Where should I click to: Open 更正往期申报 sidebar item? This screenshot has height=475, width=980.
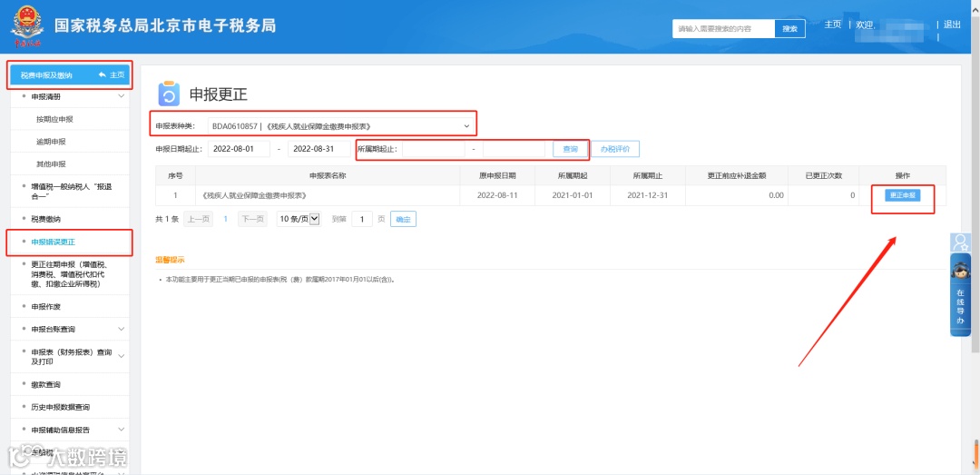tap(69, 274)
